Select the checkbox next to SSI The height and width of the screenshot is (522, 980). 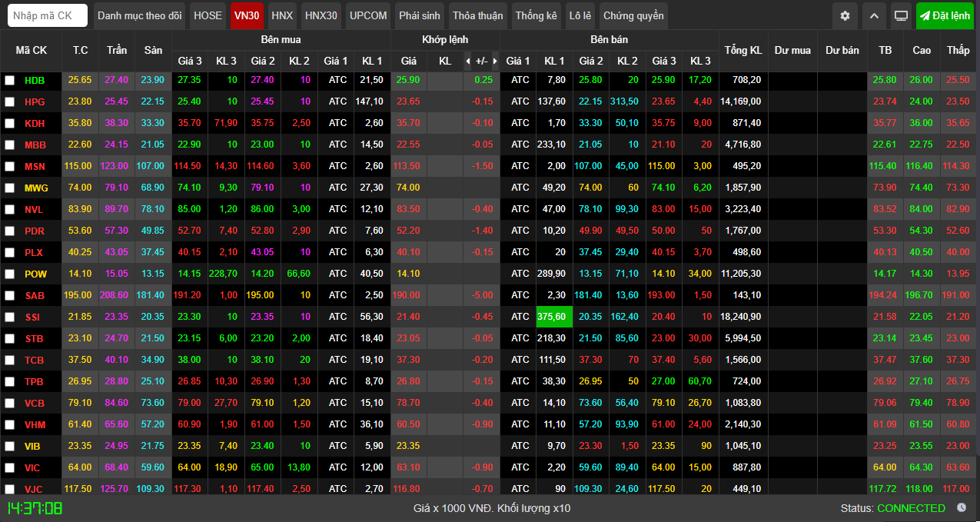tap(10, 317)
